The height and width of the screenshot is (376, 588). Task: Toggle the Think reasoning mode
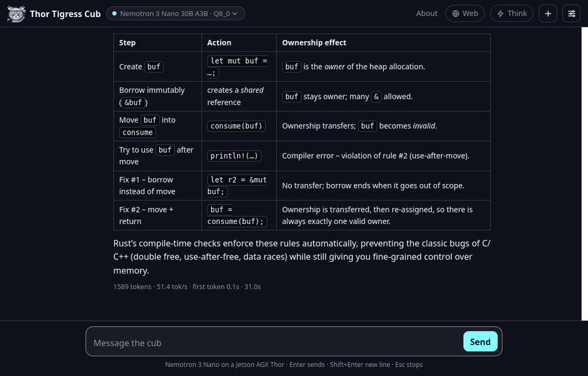512,14
